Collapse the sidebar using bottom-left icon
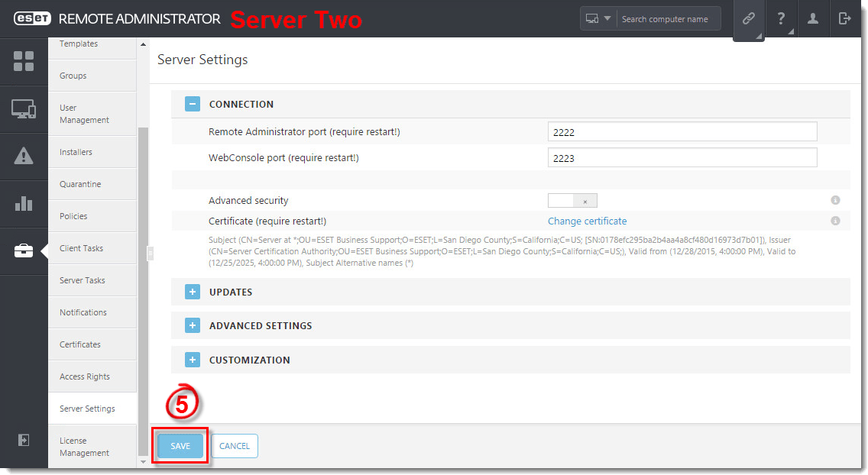868x475 pixels. coord(24,440)
